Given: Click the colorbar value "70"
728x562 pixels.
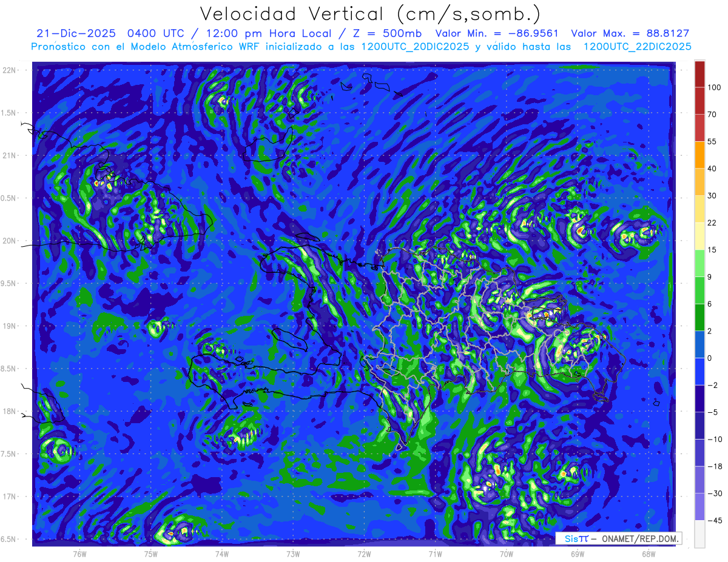Looking at the screenshot, I should [712, 115].
